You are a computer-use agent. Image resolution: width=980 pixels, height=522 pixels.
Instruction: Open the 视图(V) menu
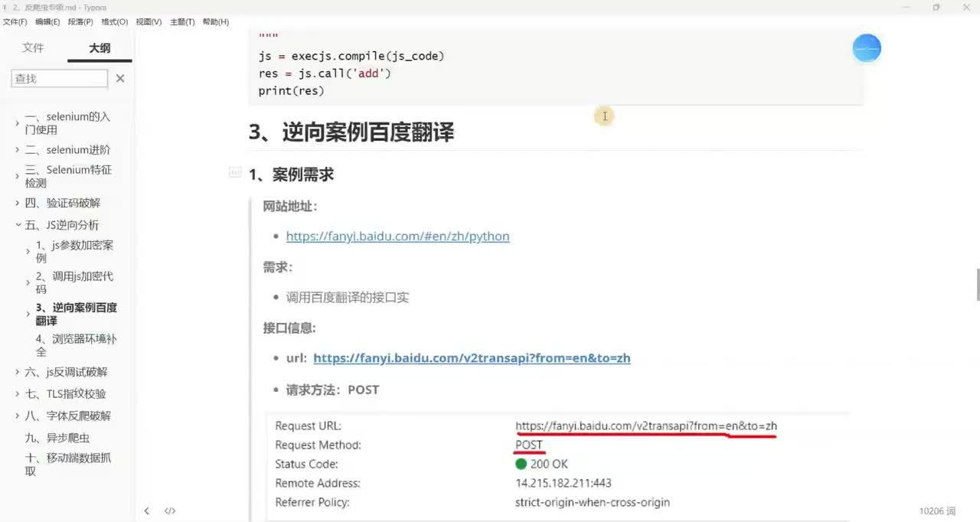[x=149, y=22]
